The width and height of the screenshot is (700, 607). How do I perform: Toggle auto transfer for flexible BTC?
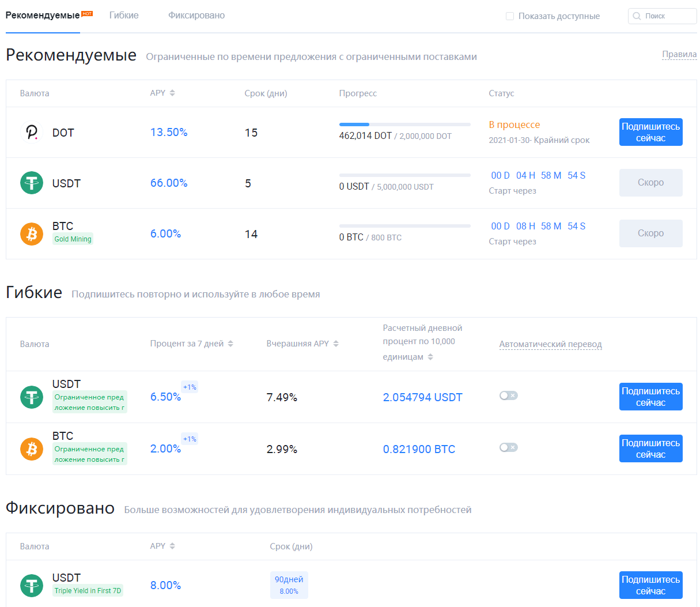(x=508, y=447)
